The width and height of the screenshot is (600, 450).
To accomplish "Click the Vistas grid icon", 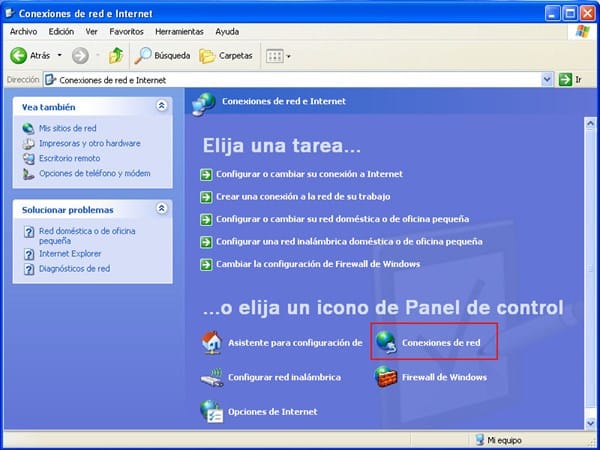I will (274, 56).
